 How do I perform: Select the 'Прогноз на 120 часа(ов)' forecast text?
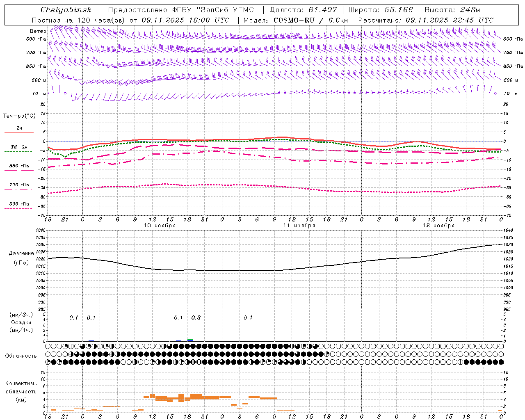79,20
